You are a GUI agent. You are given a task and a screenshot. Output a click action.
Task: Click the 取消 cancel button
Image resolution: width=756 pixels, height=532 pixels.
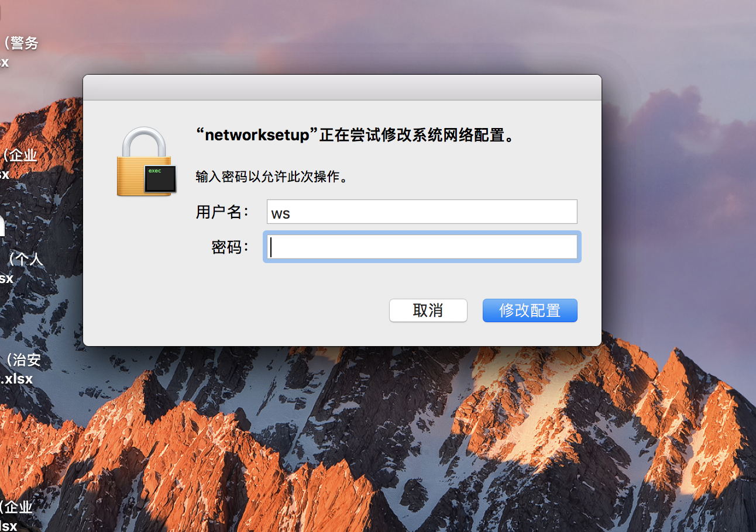428,310
